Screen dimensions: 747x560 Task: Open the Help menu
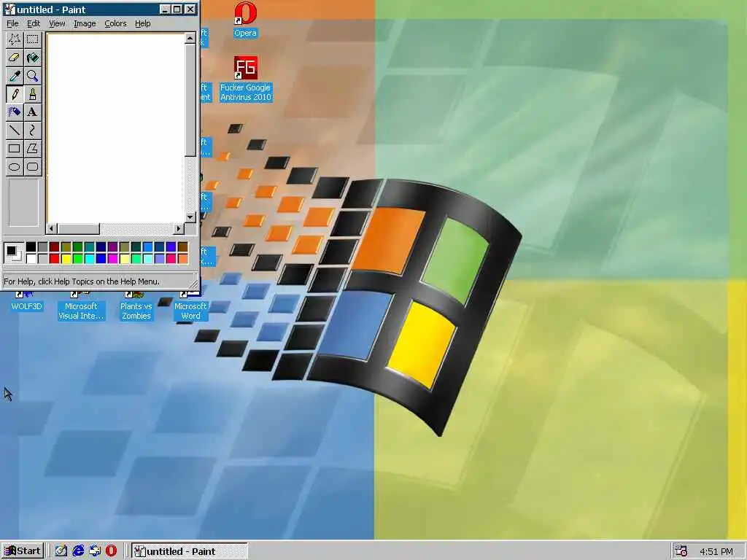click(x=142, y=23)
